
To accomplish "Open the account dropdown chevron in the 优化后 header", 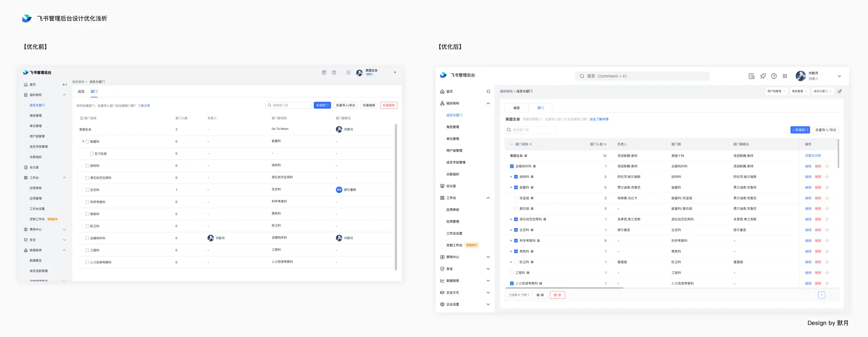I will pos(839,76).
